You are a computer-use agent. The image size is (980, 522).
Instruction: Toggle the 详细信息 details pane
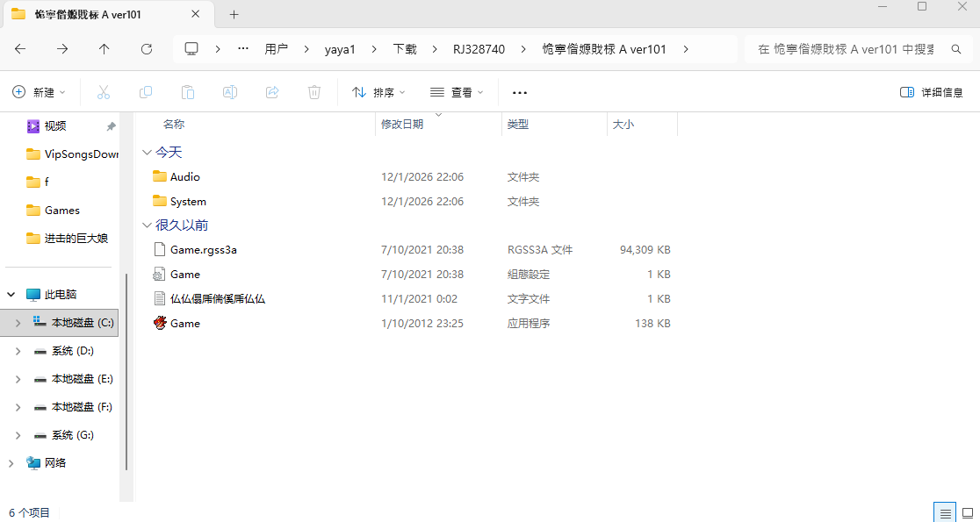[931, 91]
